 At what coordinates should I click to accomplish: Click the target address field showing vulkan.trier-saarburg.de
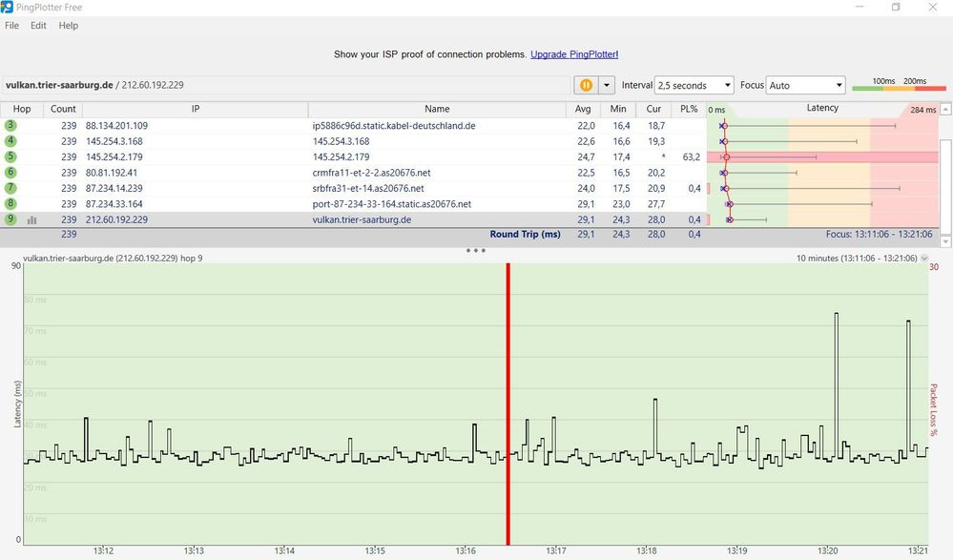tap(57, 85)
